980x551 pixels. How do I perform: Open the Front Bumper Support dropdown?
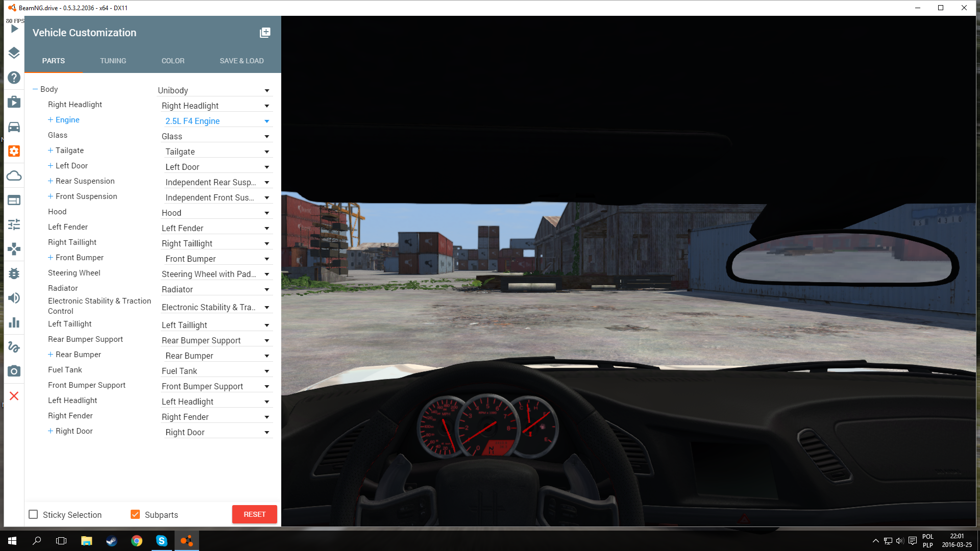[216, 386]
